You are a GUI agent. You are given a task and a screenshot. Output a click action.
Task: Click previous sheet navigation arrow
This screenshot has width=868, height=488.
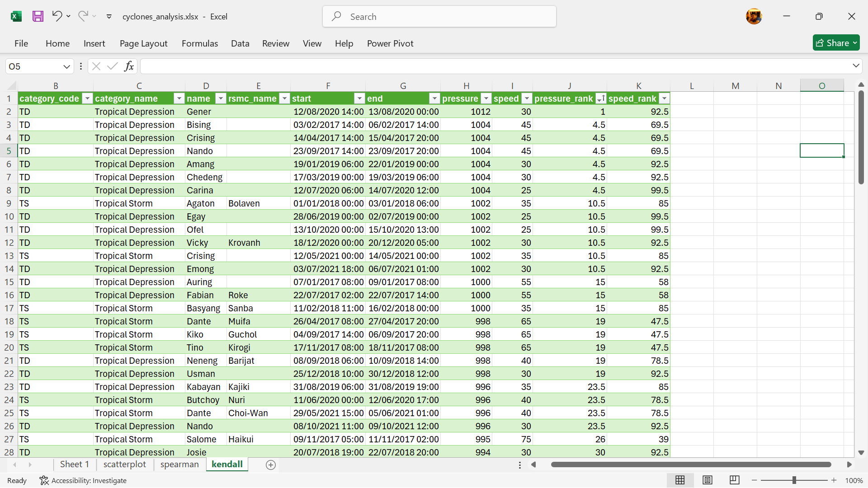tap(15, 465)
